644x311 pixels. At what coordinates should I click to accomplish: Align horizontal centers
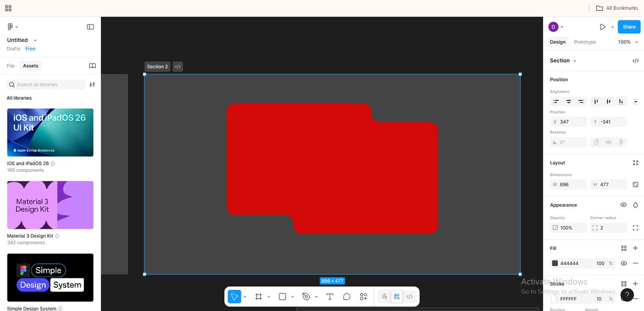coord(568,101)
